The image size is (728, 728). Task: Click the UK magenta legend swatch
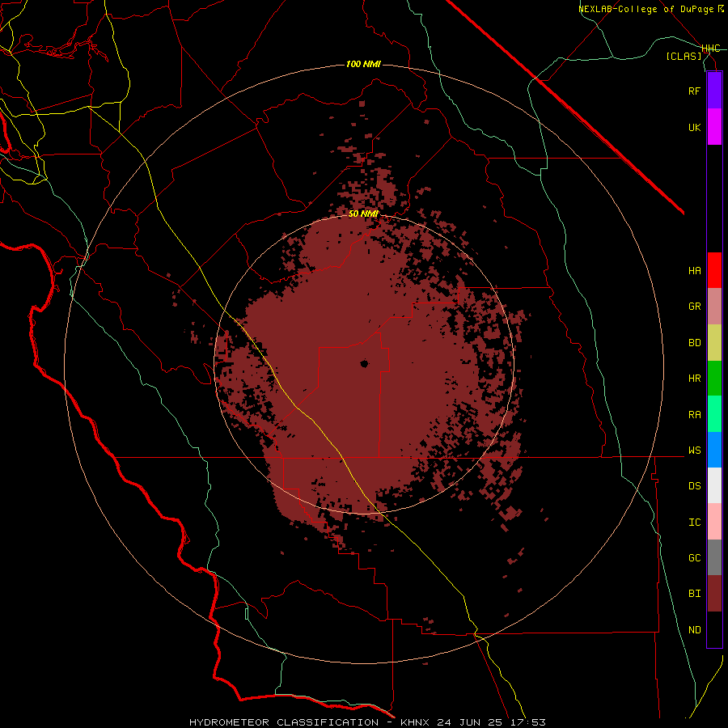pos(714,127)
